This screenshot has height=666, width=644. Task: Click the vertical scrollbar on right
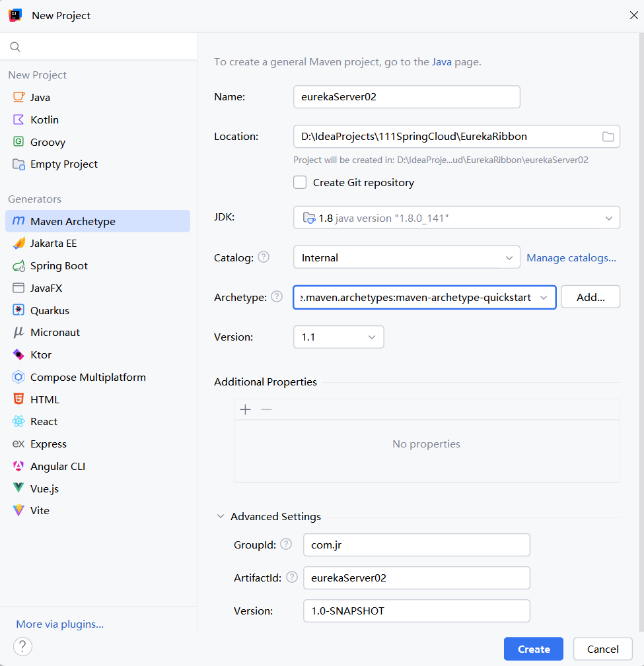(x=641, y=331)
